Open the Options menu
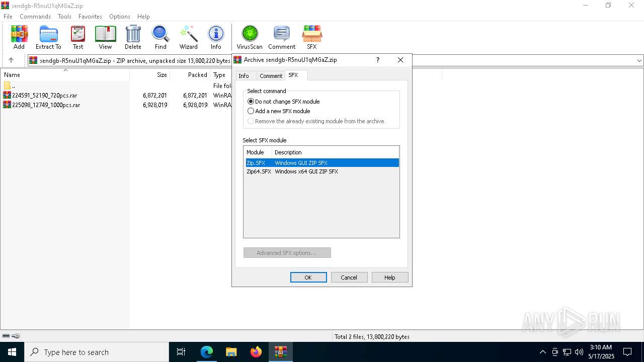This screenshot has width=644, height=362. tap(120, 17)
